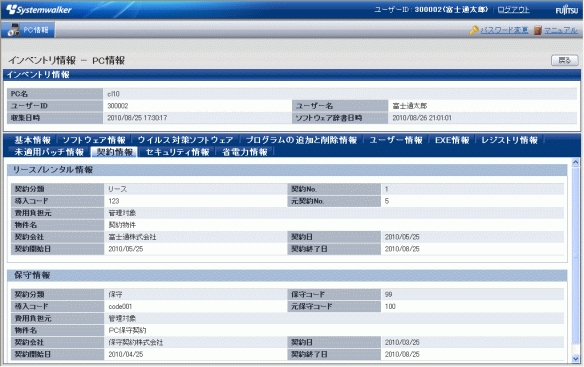Viewport: 584px width, 367px height.
Task: Open the パスワード変更 link
Action: [x=504, y=30]
